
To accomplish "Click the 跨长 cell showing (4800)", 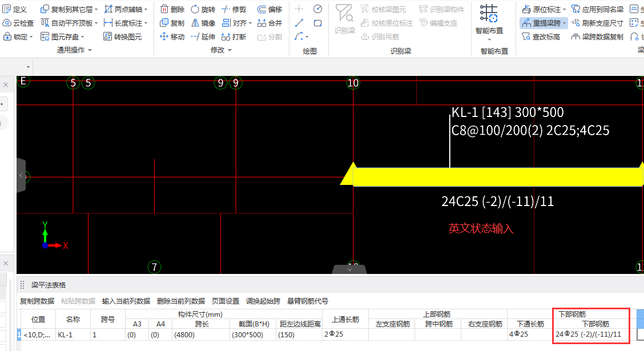I will [201, 334].
